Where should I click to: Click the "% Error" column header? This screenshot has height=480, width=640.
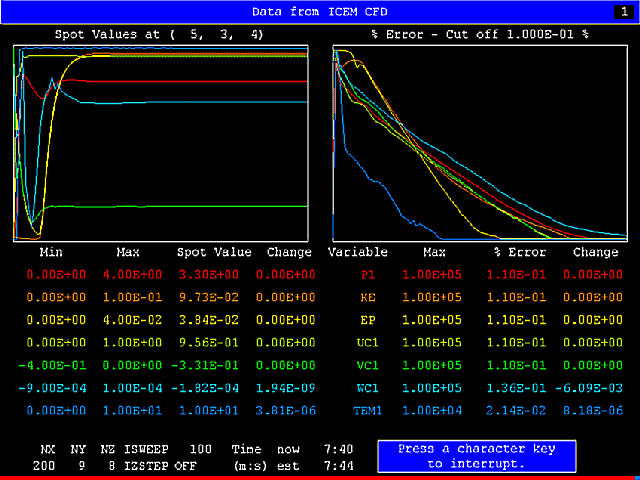tap(516, 252)
